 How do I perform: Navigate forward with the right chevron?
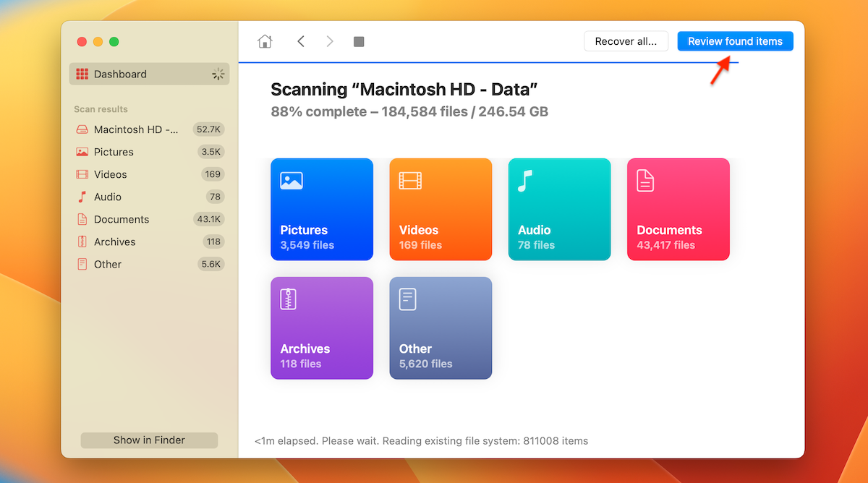pos(330,41)
